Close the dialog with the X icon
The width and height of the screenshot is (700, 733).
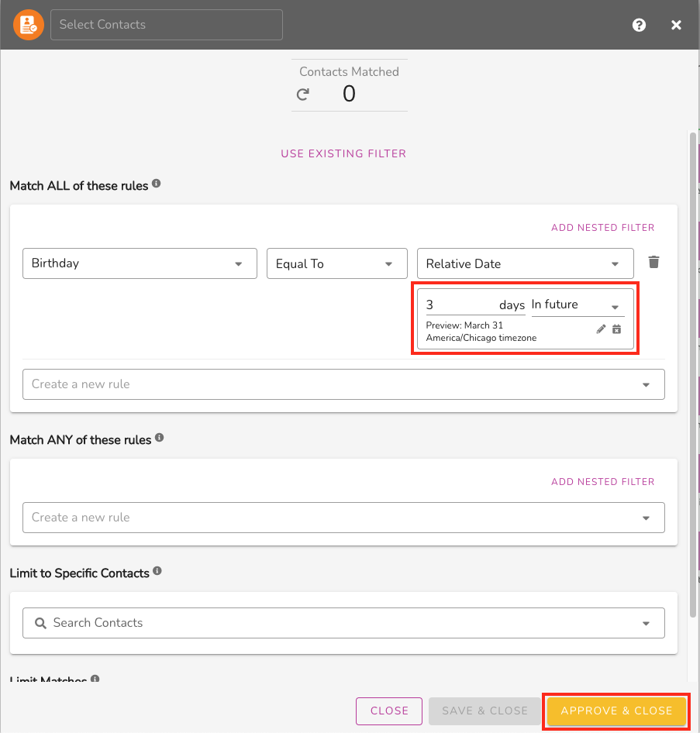[x=676, y=25]
